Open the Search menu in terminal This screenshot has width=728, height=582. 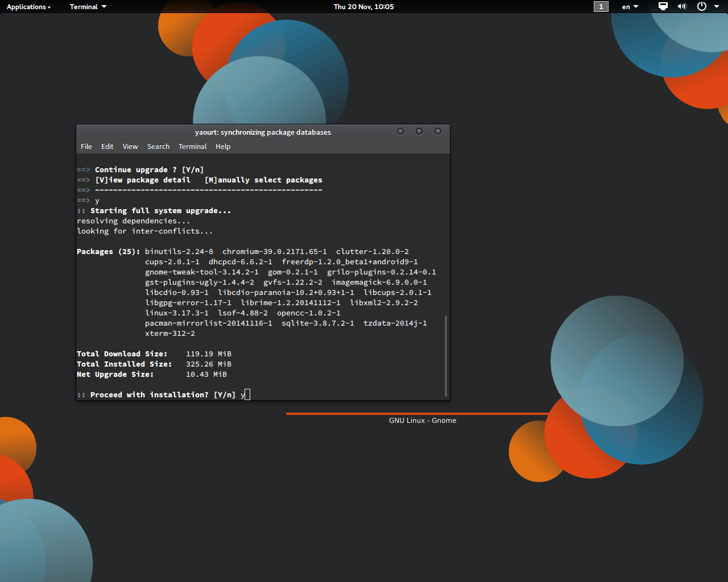point(158,147)
